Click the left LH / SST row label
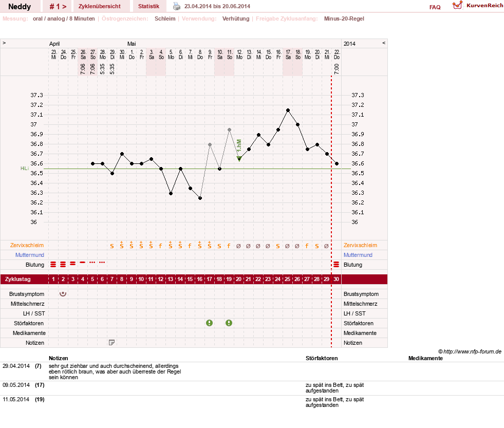The height and width of the screenshot is (428, 504). click(34, 313)
